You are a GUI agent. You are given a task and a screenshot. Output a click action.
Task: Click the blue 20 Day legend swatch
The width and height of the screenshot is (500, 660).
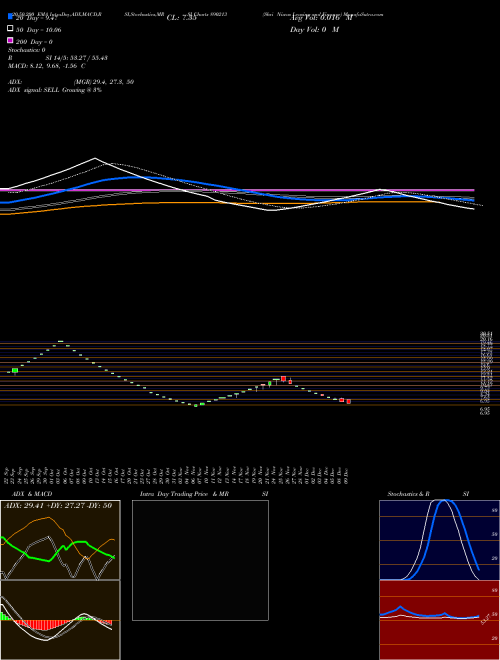point(11,17)
